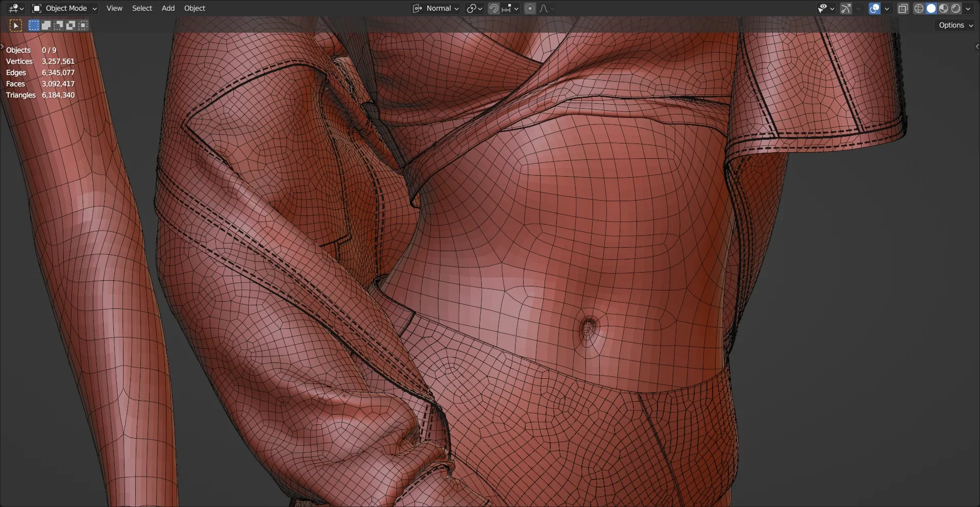Choose Extend Selection mode
This screenshot has width=980, height=507.
[x=46, y=25]
